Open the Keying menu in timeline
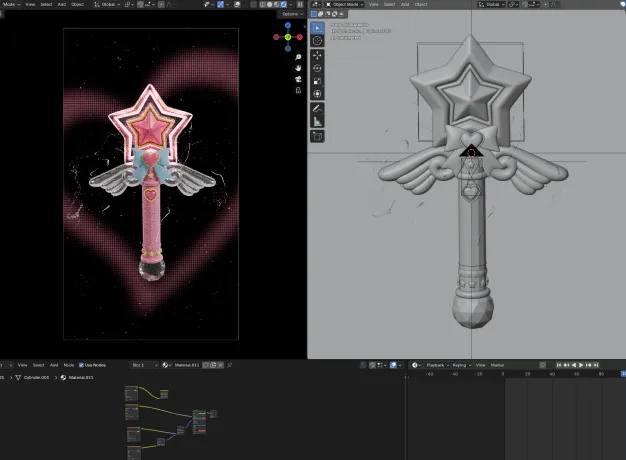The height and width of the screenshot is (460, 626). [x=461, y=365]
